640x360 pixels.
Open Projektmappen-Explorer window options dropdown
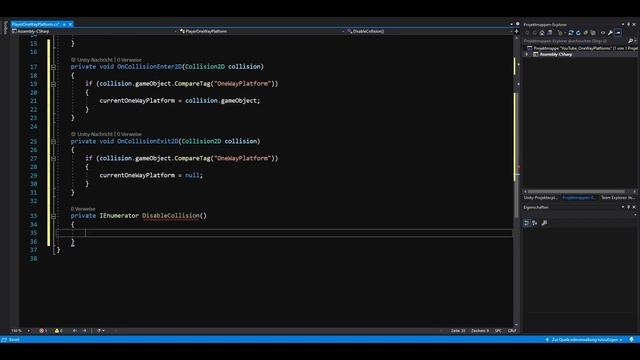(623, 24)
